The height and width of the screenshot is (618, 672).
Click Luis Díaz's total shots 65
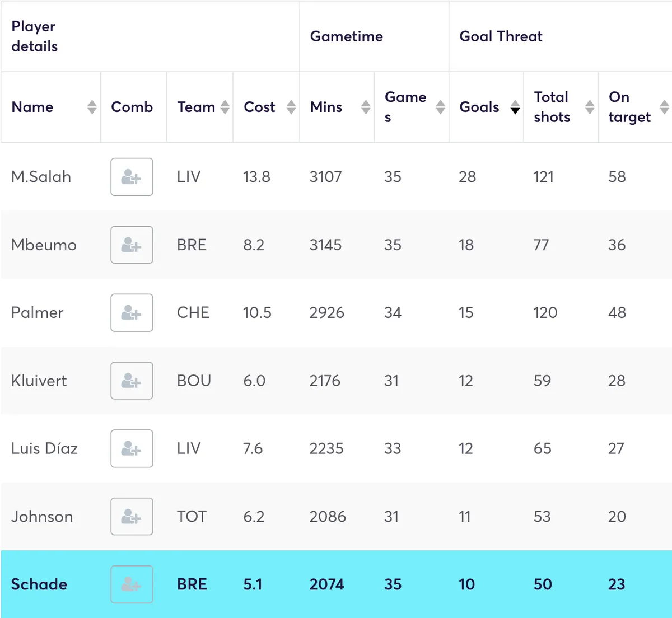click(x=543, y=448)
